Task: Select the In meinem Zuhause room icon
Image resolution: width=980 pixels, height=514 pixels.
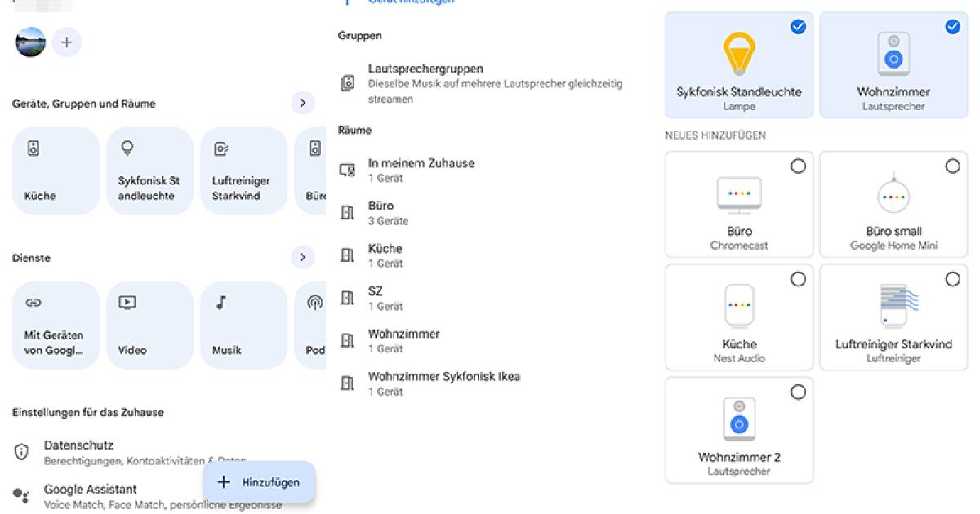Action: 348,170
